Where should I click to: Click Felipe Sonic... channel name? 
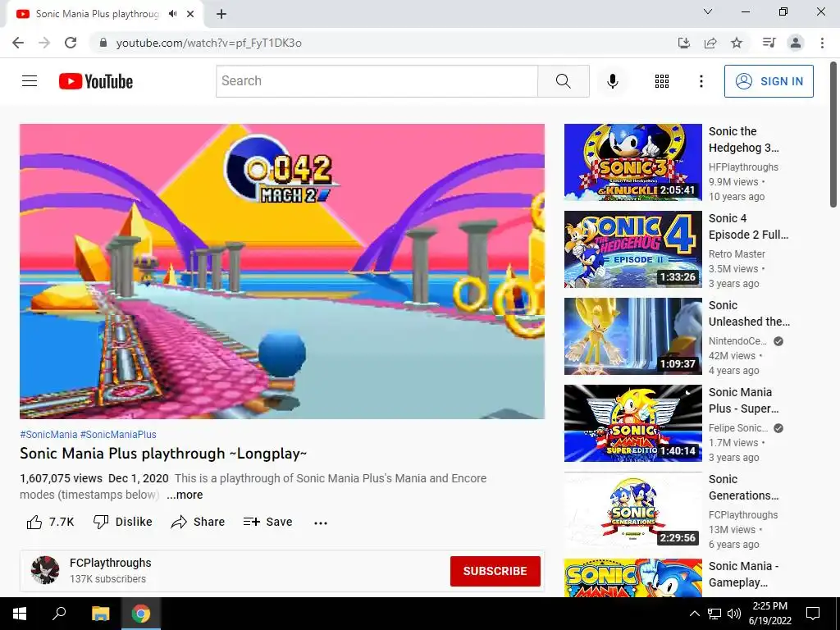point(738,428)
